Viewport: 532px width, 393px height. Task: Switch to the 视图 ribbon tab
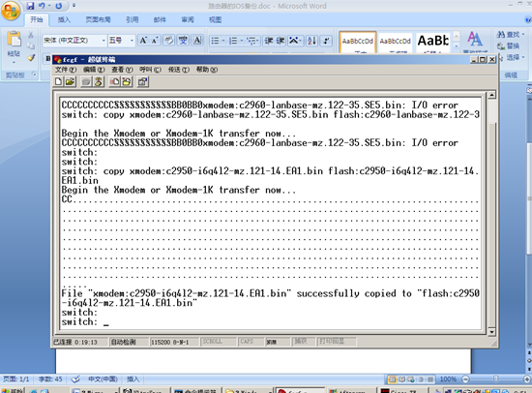[215, 19]
